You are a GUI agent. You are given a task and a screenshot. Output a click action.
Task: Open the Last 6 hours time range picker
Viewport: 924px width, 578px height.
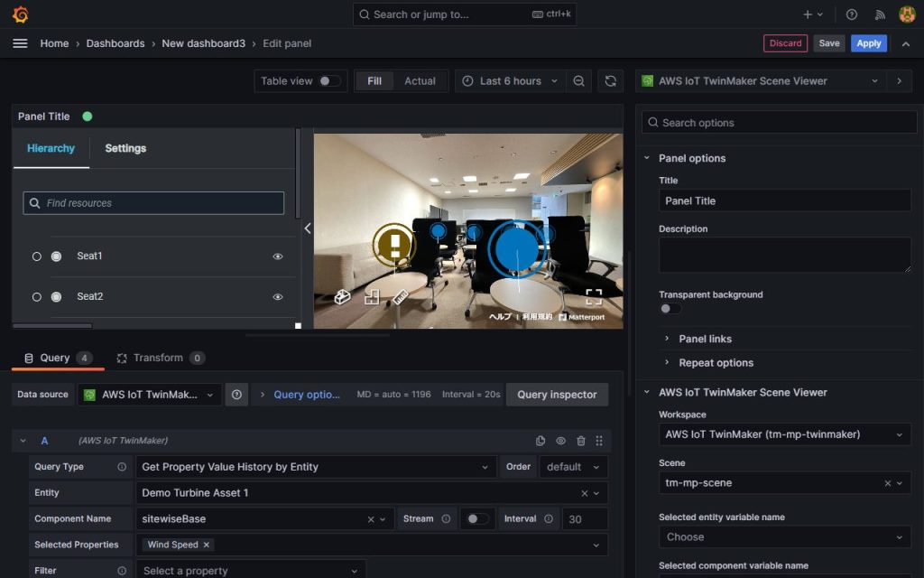[507, 80]
